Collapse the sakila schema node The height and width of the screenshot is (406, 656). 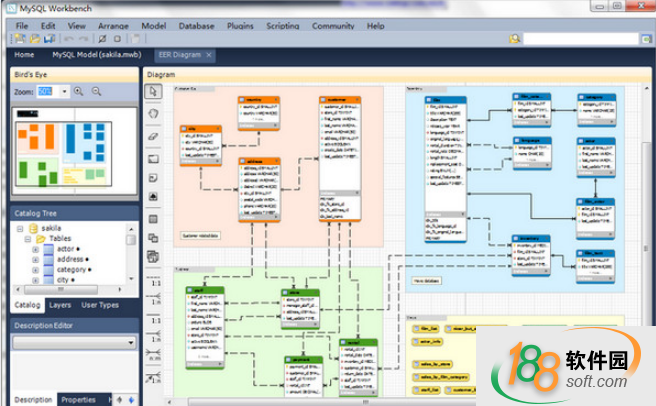pos(20,228)
